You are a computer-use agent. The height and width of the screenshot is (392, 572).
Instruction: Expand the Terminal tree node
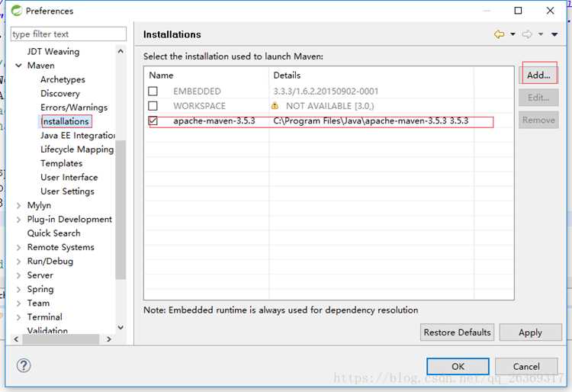(18, 317)
